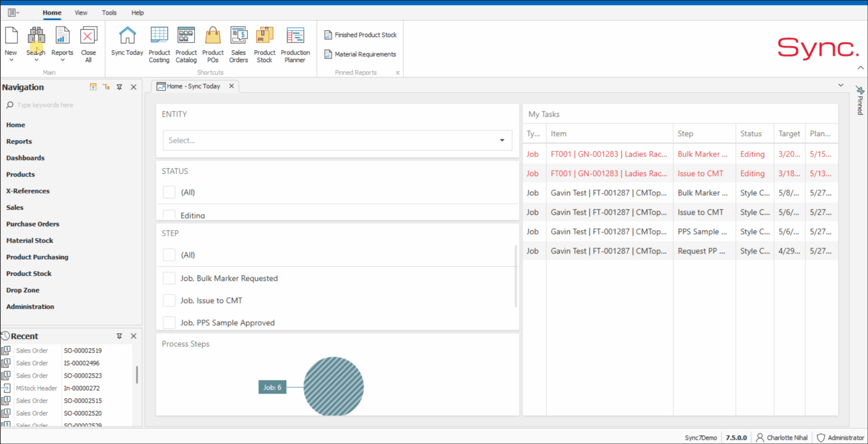Image resolution: width=868 pixels, height=444 pixels.
Task: Tick the STEP (All) checkbox
Action: (169, 254)
